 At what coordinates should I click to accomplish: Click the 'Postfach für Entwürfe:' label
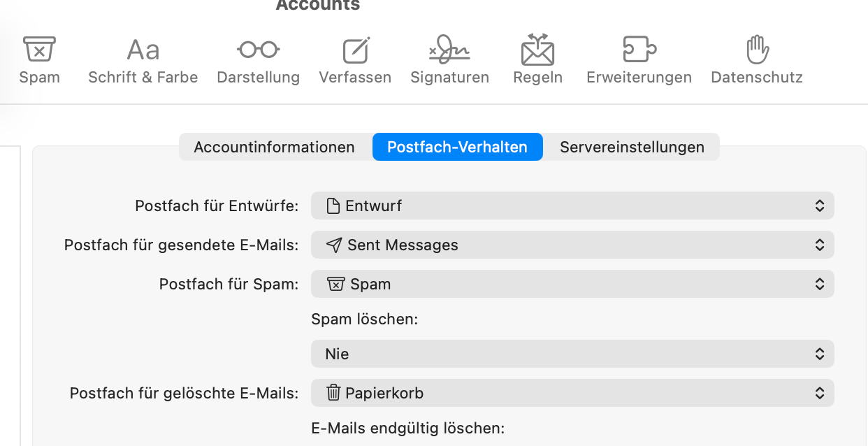coord(217,206)
